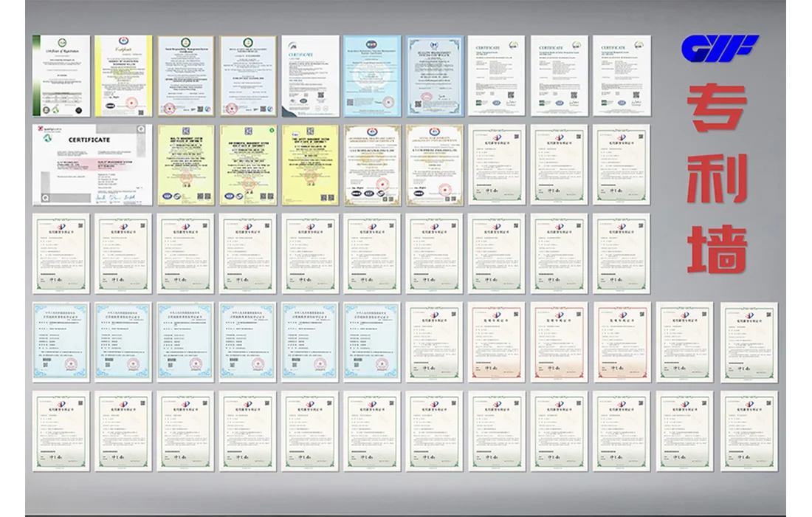
Task: Select the first gold-framed certificate in top row
Action: pyautogui.click(x=185, y=76)
